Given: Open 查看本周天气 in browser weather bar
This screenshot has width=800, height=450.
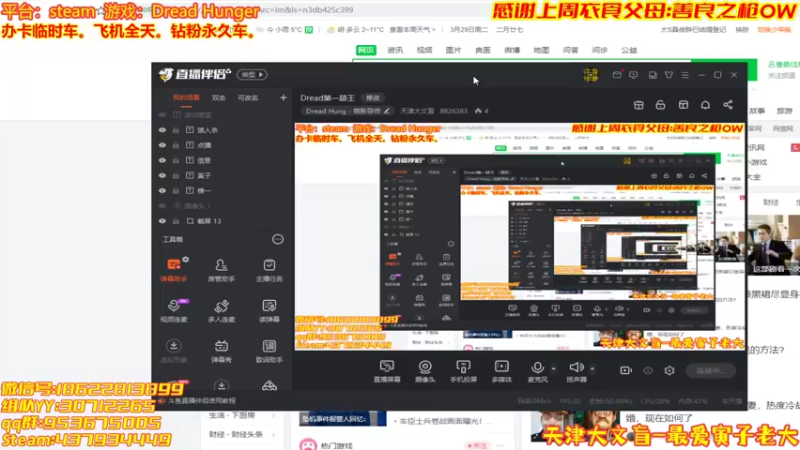Looking at the screenshot, I should click(x=412, y=30).
